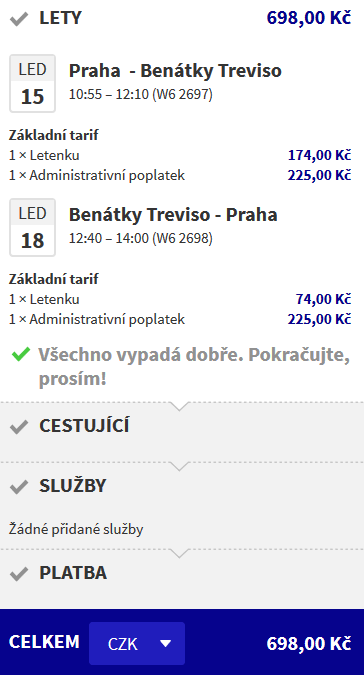Open the CZK currency dropdown
Screen dimensions: 364x675
pos(137,644)
